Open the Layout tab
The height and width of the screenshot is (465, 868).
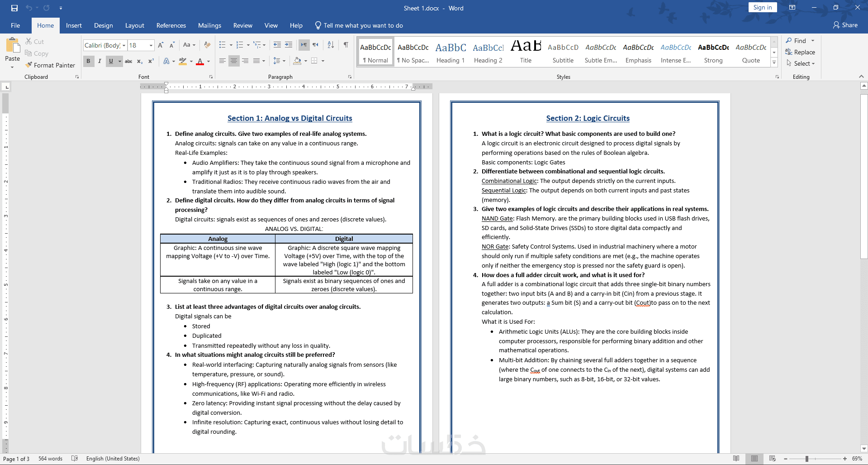click(x=135, y=25)
